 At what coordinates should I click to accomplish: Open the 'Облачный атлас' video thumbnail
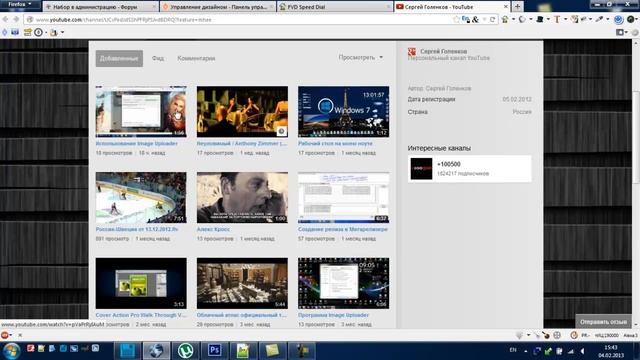point(242,283)
